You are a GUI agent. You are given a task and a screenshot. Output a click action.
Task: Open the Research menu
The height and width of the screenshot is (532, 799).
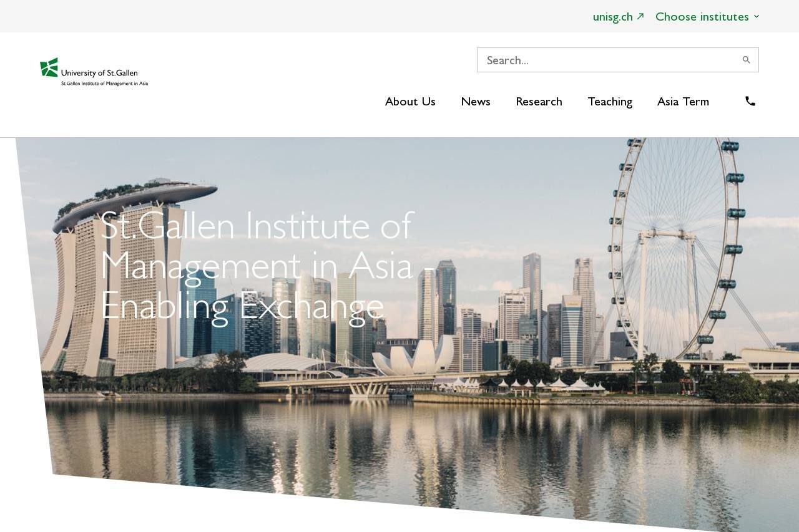539,101
